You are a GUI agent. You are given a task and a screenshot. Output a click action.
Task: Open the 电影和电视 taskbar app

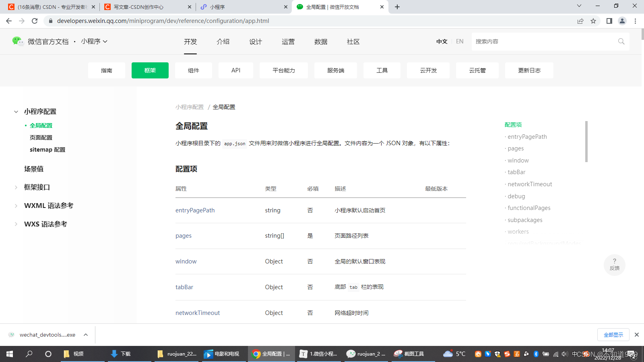tap(224, 354)
